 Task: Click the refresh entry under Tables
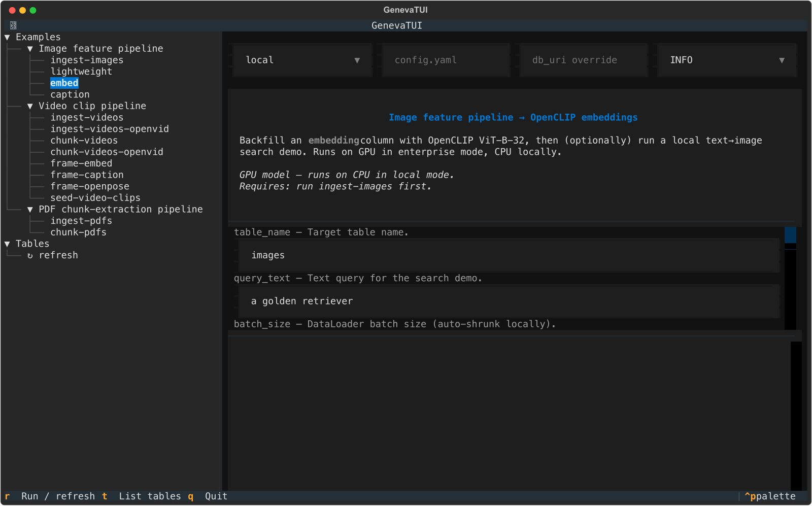point(58,255)
